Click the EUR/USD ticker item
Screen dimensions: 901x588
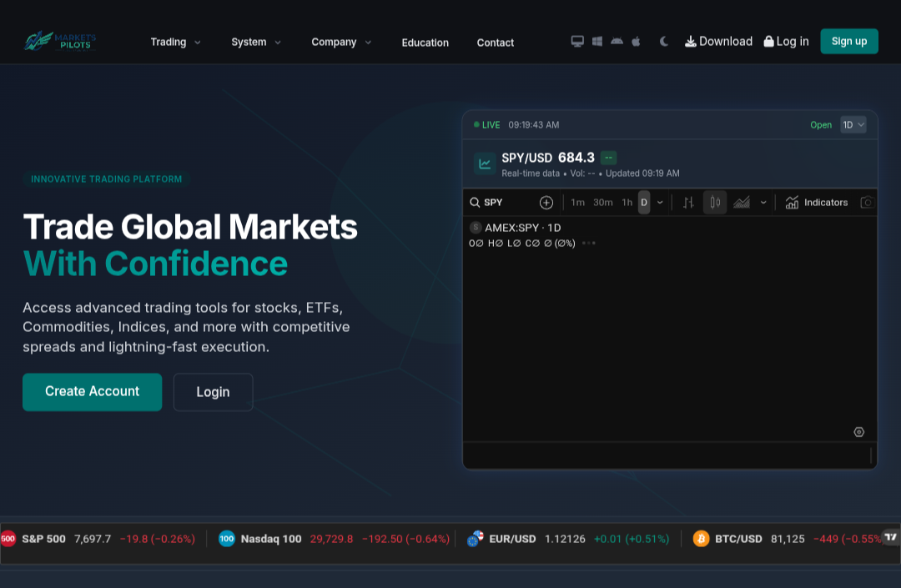coord(568,539)
